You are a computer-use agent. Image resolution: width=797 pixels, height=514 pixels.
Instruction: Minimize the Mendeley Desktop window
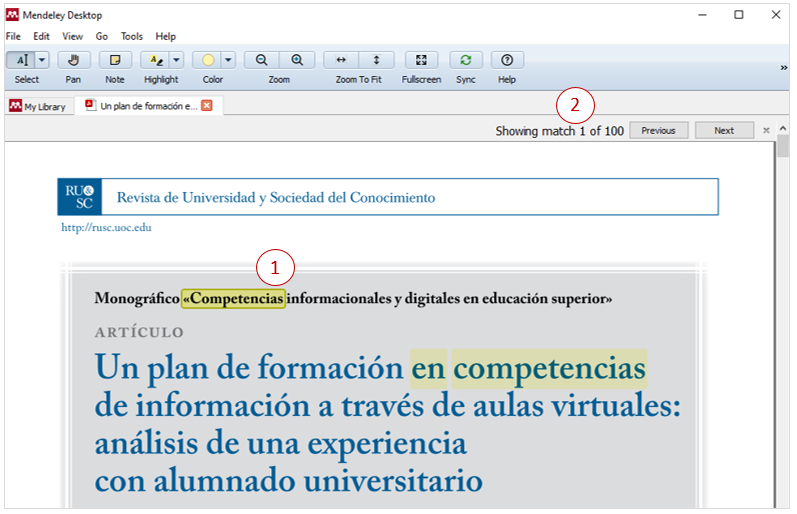click(x=702, y=15)
